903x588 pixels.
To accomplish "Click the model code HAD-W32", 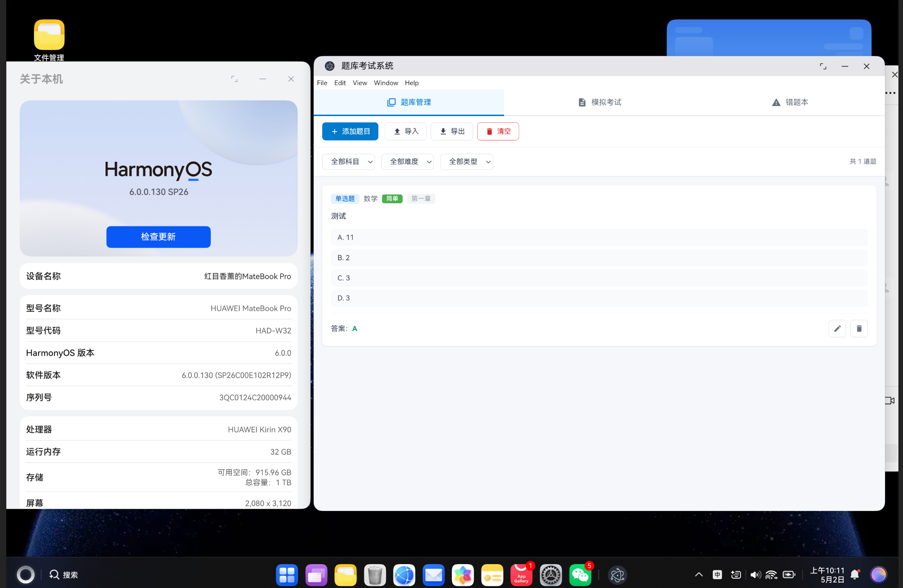I will click(273, 331).
